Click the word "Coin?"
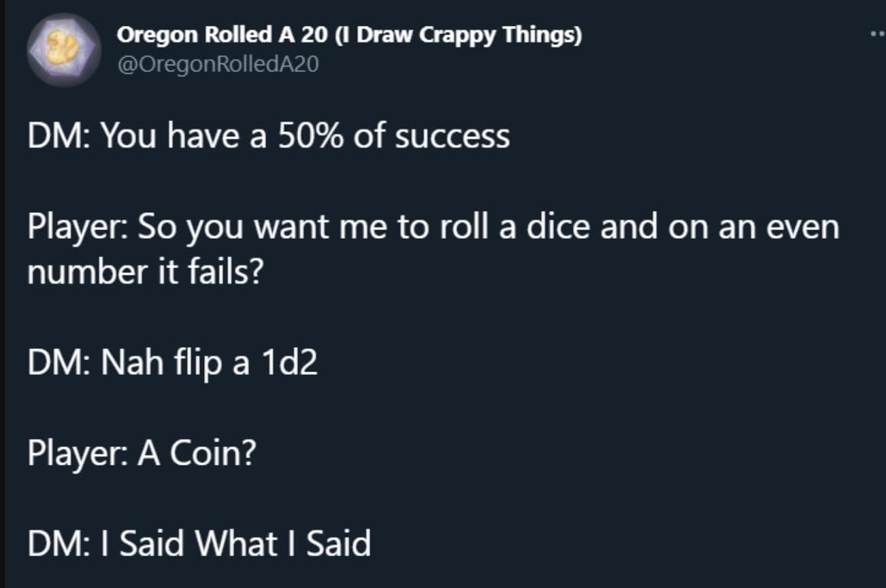 click(x=212, y=453)
